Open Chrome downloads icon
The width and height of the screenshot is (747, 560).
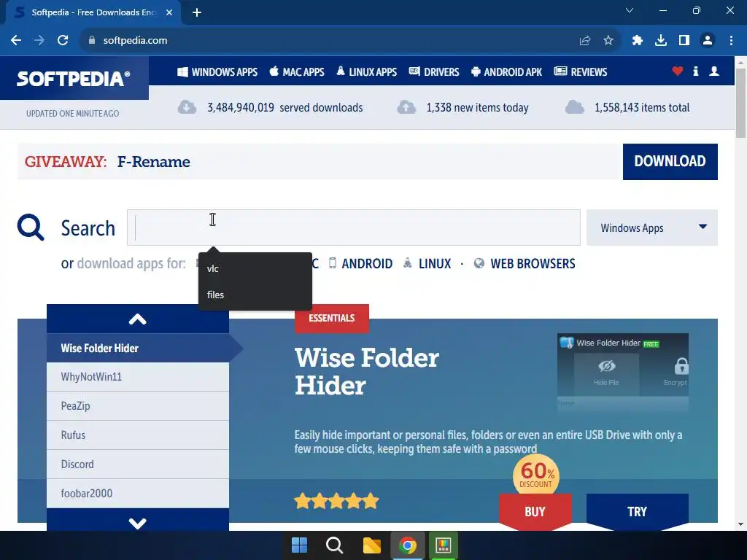coord(661,41)
